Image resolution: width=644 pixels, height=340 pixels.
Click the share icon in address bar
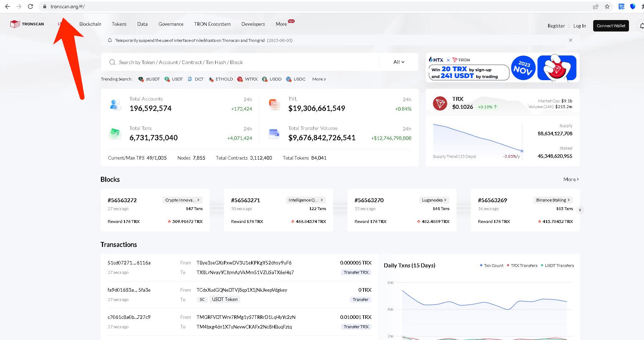[596, 6]
